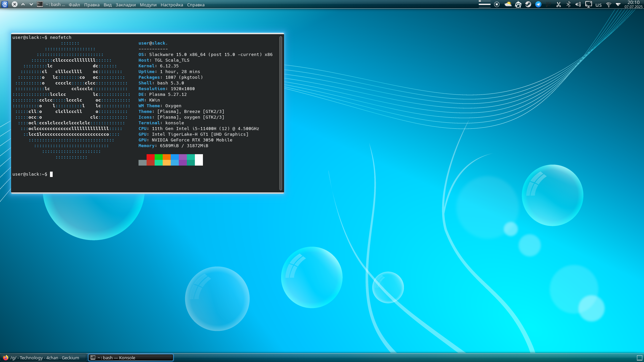Screen dimensions: 644x362
Task: Click the Konsole icon beside the window title
Action: tap(40, 4)
